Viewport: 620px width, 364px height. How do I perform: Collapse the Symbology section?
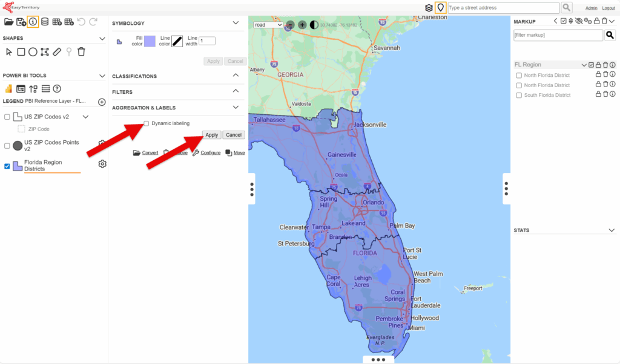pyautogui.click(x=236, y=23)
